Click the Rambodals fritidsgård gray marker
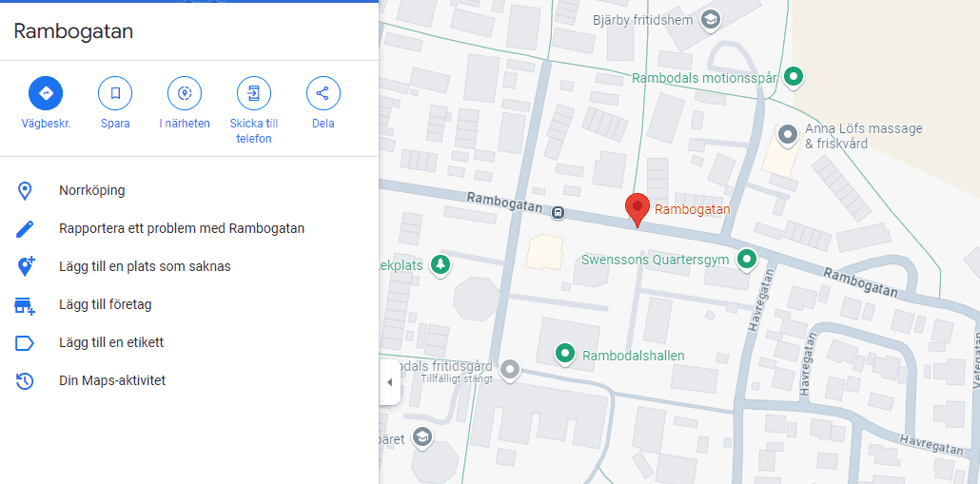 point(511,368)
